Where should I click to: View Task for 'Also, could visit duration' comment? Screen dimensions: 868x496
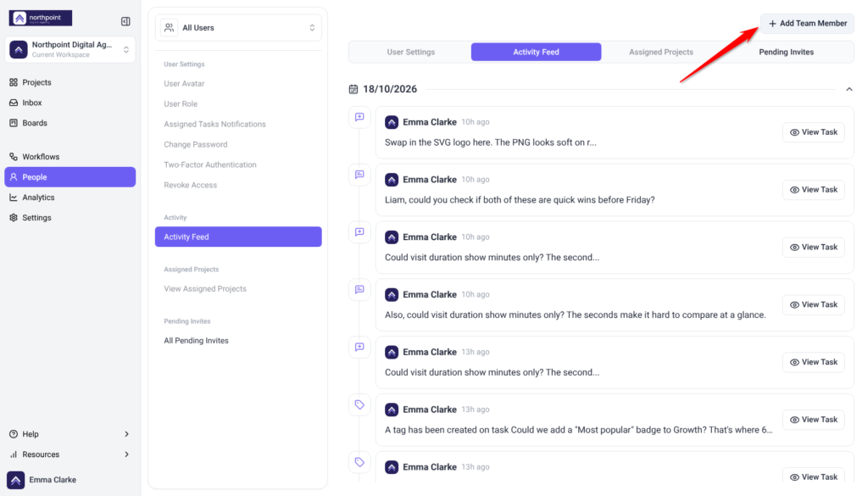pyautogui.click(x=813, y=305)
